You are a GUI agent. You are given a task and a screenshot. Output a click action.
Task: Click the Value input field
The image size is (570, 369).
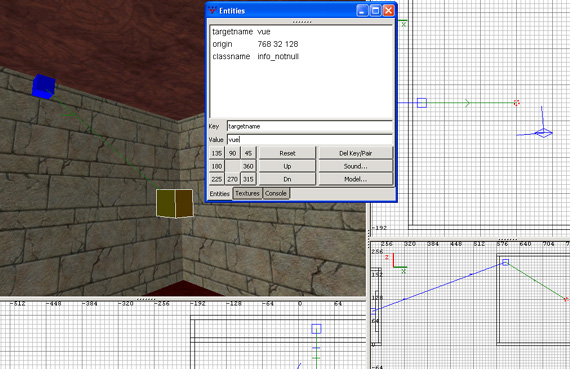pos(310,140)
